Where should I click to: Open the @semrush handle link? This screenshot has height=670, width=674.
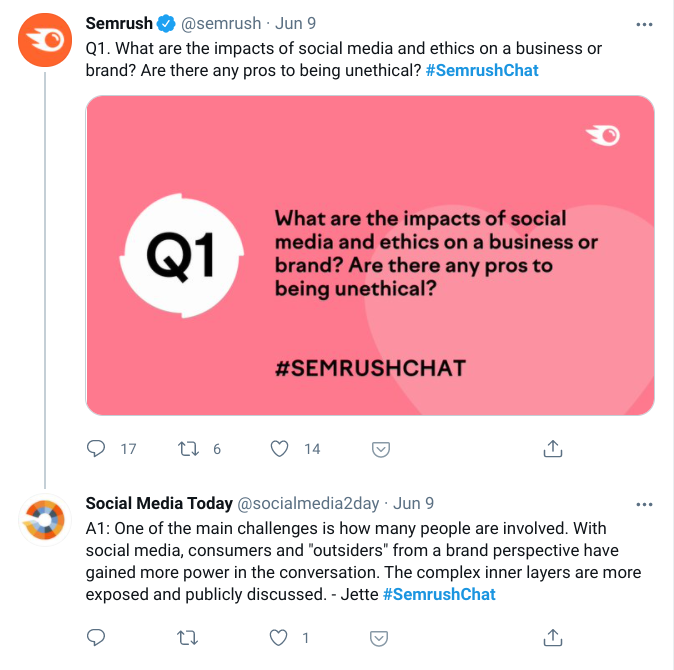[x=221, y=23]
